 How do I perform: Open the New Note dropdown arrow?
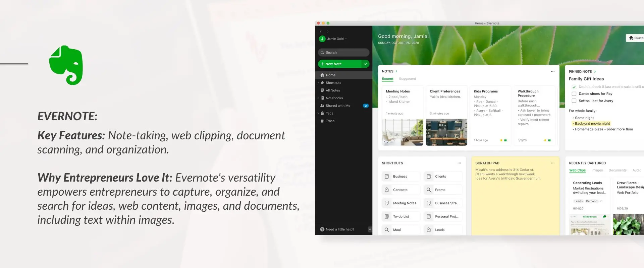[x=365, y=64]
